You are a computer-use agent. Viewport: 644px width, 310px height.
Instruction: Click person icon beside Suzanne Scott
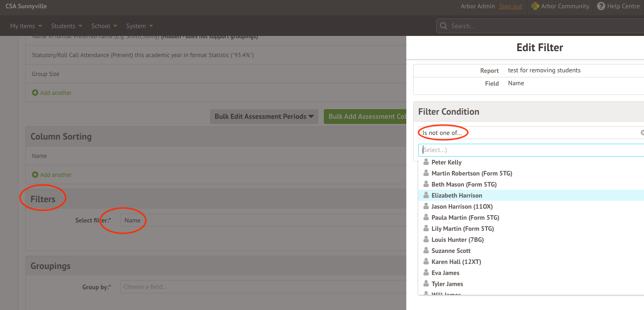coord(426,251)
